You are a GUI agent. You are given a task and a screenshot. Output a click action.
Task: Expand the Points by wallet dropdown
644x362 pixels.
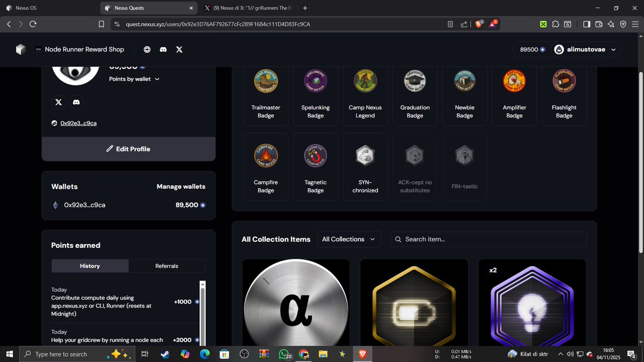134,79
